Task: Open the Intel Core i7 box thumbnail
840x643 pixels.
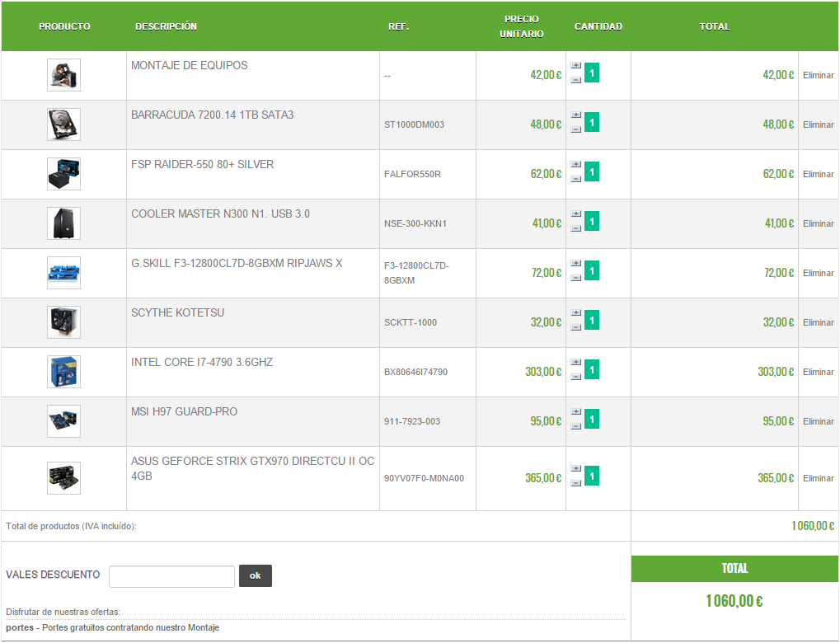Action: 63,372
